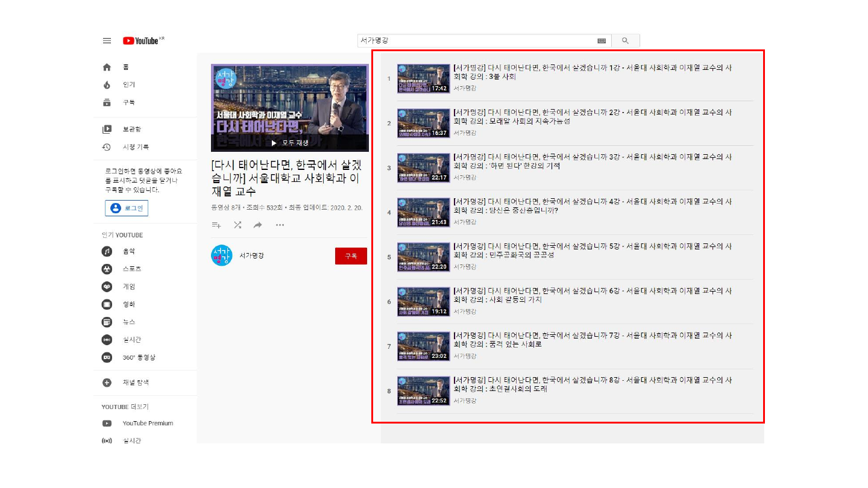
Task: Open 시청 기록 in the sidebar
Action: pyautogui.click(x=136, y=147)
